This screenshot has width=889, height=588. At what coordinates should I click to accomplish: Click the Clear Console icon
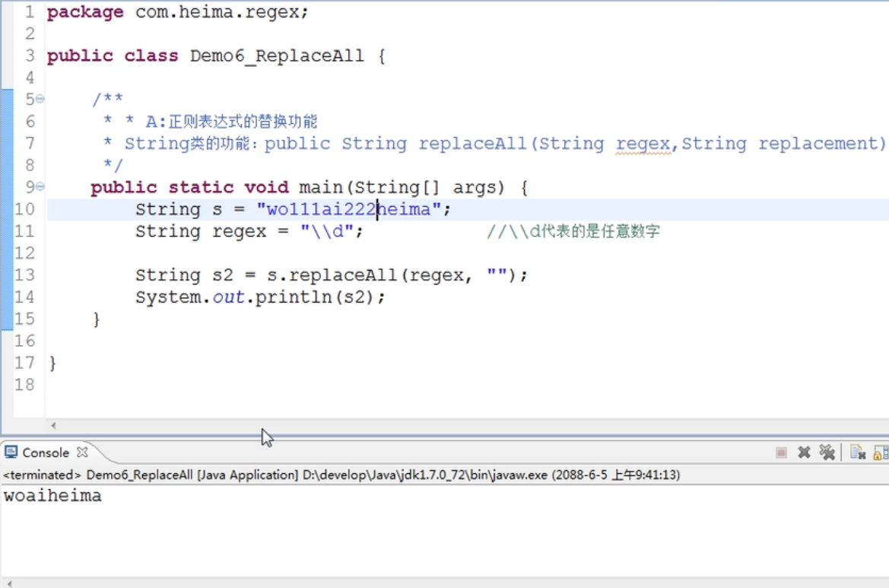coord(858,453)
